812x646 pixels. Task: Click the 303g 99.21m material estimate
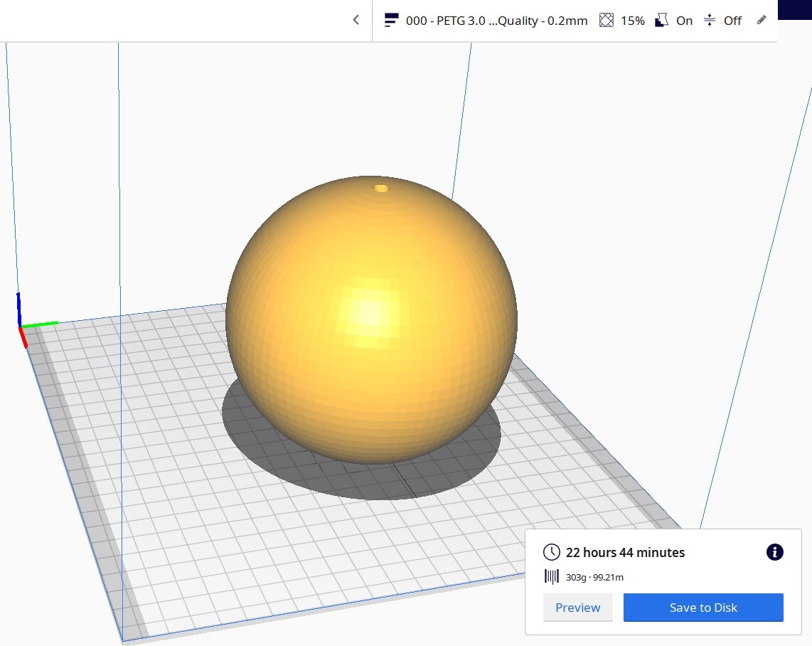[x=594, y=577]
